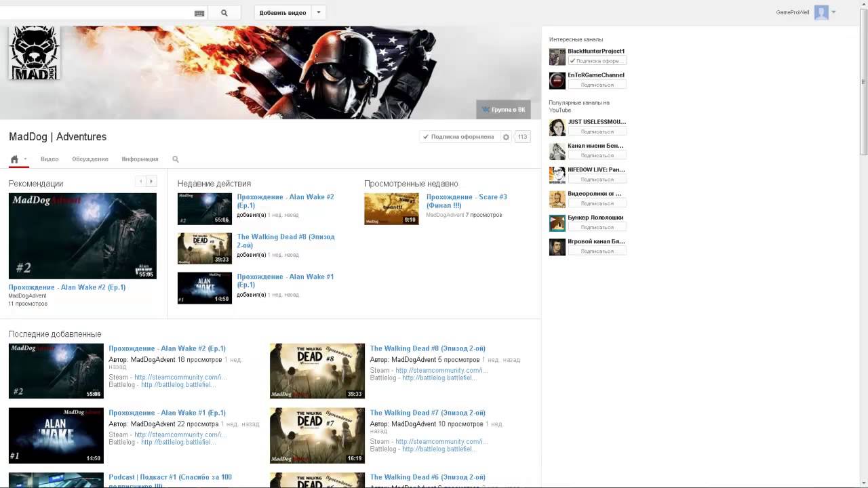Open Scare #3 thumbnail with 9:10 duration

tap(391, 209)
